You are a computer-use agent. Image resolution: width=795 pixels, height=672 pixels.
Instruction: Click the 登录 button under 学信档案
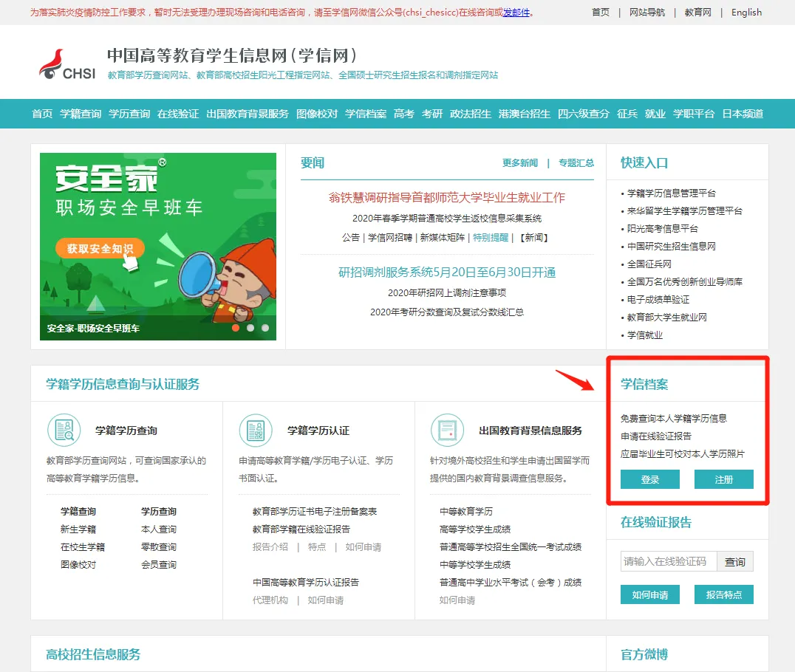pyautogui.click(x=650, y=479)
